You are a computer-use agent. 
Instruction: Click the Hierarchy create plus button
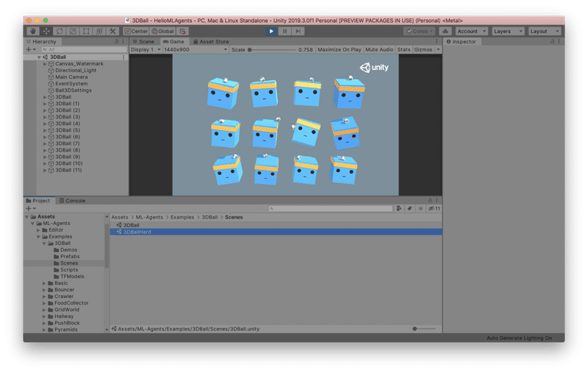[30, 49]
